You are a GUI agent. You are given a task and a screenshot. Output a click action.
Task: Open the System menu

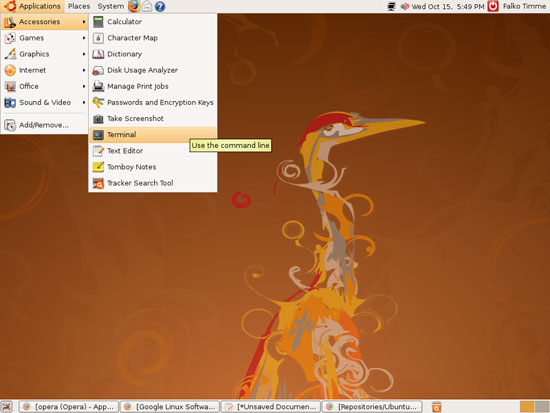(x=110, y=6)
